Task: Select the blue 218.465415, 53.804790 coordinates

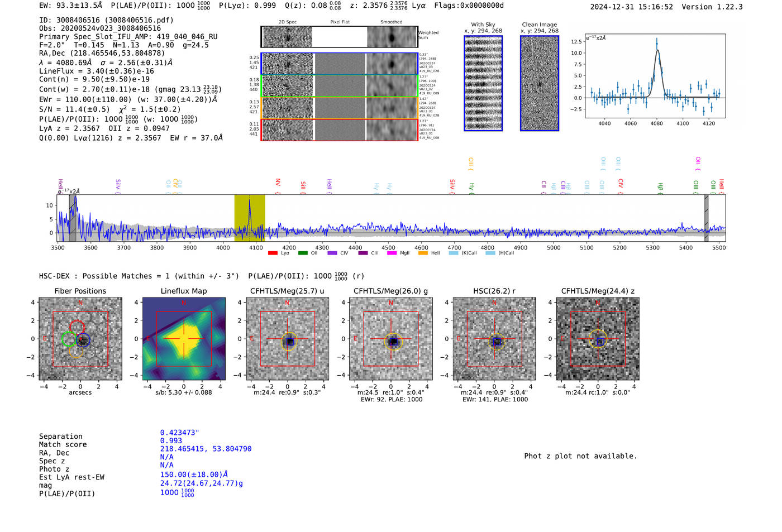Action: pos(206,449)
